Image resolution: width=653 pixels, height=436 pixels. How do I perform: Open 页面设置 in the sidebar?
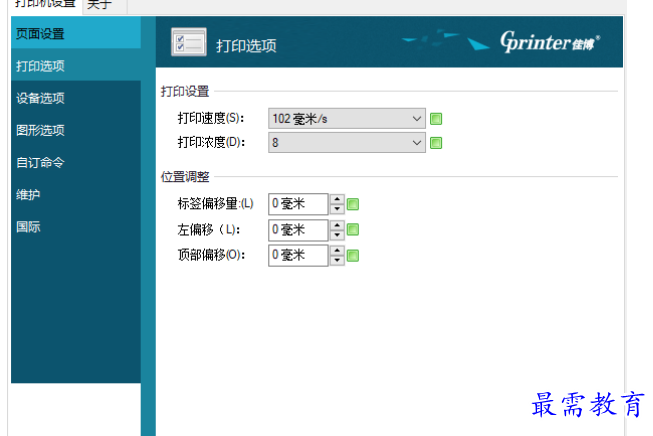pyautogui.click(x=40, y=34)
